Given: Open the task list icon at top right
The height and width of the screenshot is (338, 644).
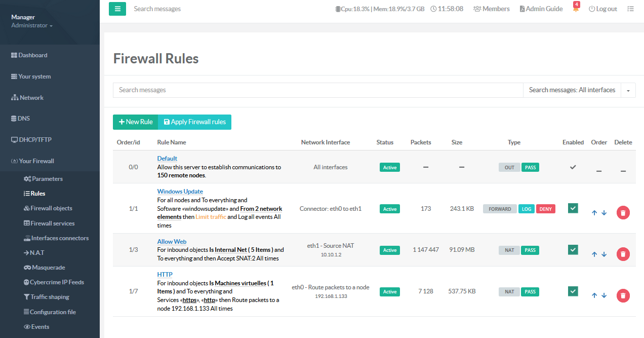Looking at the screenshot, I should pos(630,9).
